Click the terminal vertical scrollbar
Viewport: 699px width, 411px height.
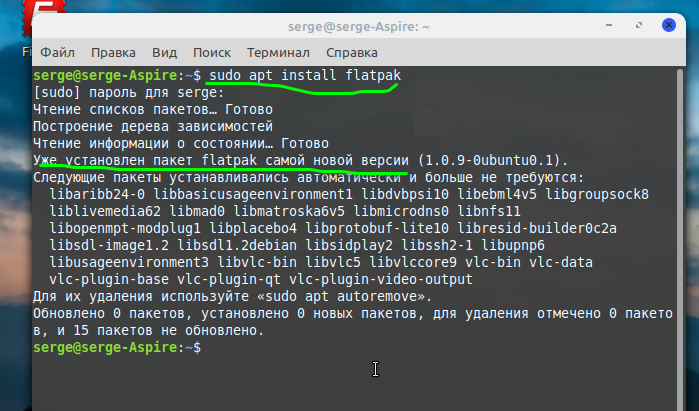680,239
